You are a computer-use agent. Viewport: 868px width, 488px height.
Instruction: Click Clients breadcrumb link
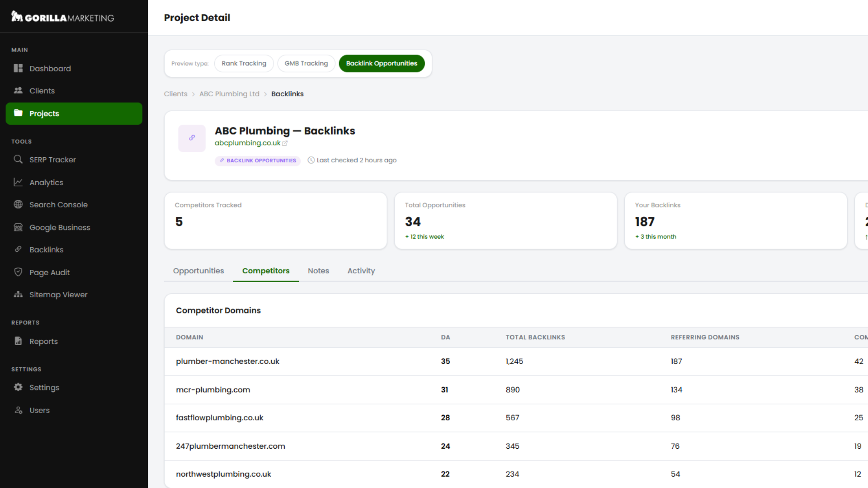click(175, 94)
